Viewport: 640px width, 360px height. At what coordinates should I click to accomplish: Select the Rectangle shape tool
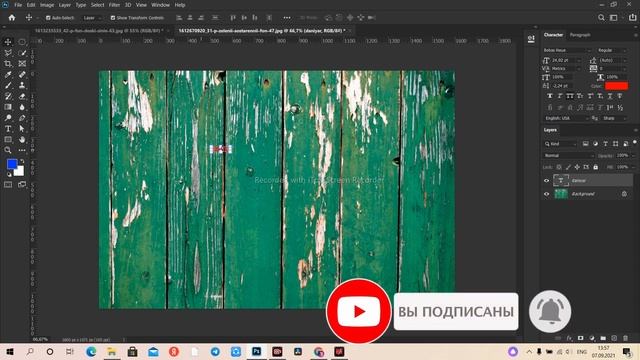coord(8,140)
